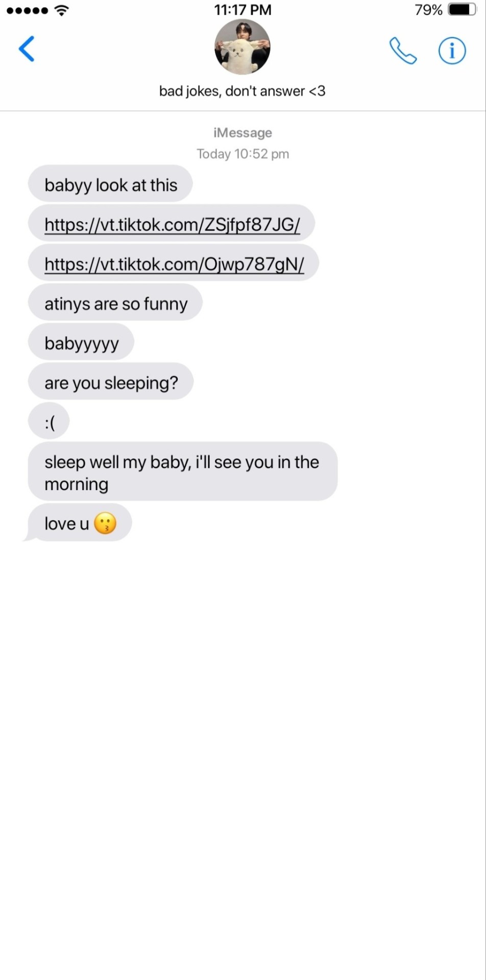486x980 pixels.
Task: Tap contact name "bad jokes, don't answer <3"
Action: pyautogui.click(x=242, y=91)
